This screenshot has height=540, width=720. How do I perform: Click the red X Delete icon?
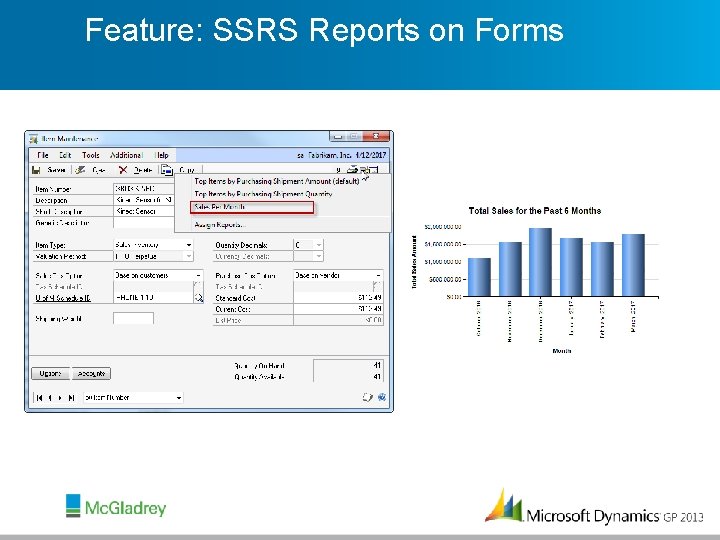click(x=123, y=170)
